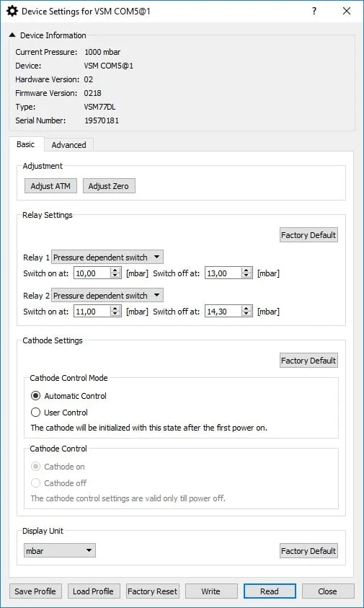Adjust Relay 2 Switch on spinner arrows
Viewport: 364px width, 608px height.
point(115,312)
